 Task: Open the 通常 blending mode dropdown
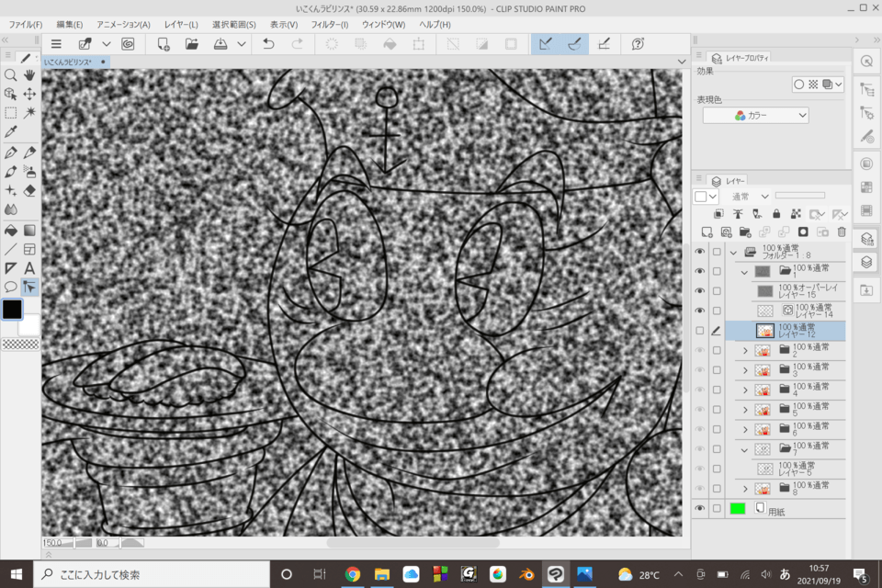745,196
